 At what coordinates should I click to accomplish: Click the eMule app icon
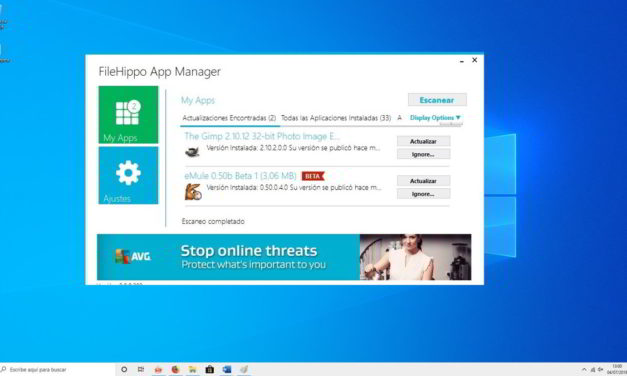193,192
